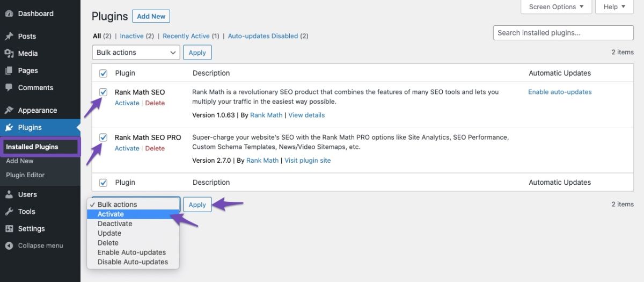
Task: Click the Tools wrench icon
Action: click(x=9, y=212)
